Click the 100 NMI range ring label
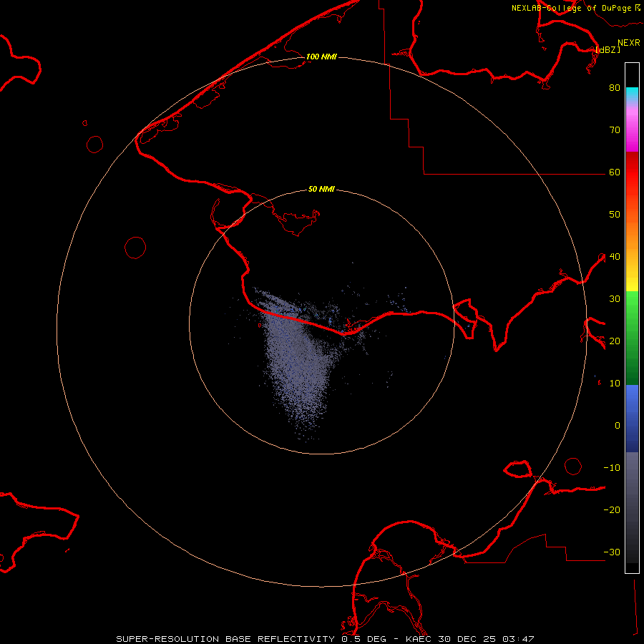Screen dimensions: 644x644 (321, 57)
